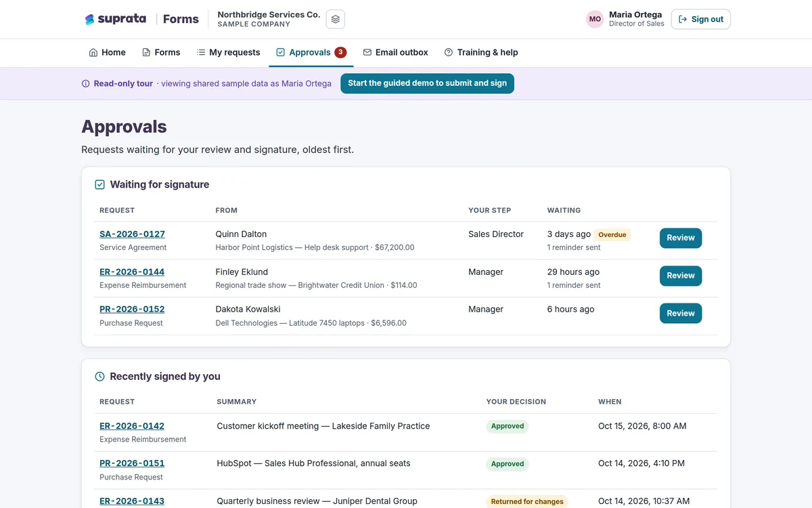812x508 pixels.
Task: Click Harbor Point Logistics request details
Action: [x=315, y=247]
